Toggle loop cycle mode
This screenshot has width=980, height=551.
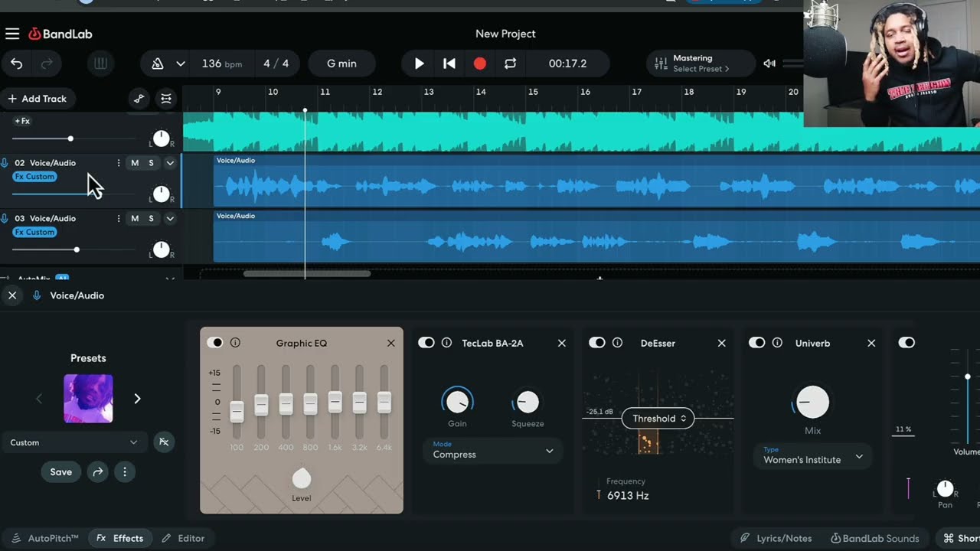[510, 64]
